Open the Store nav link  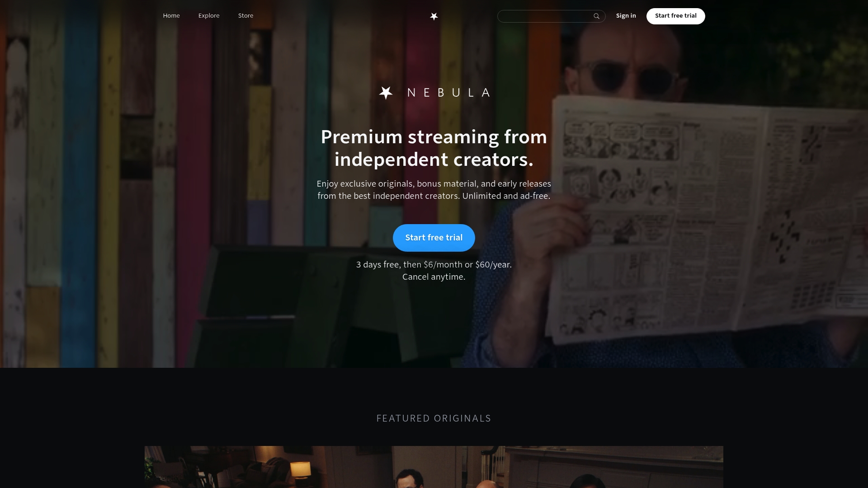pos(245,16)
